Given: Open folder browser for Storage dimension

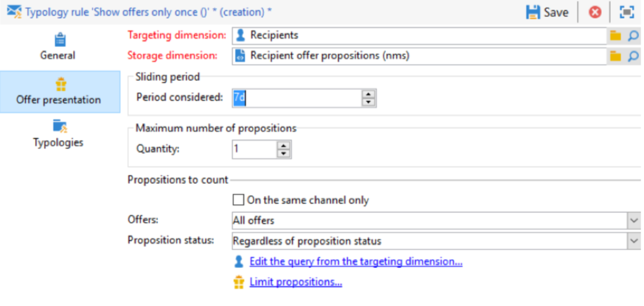Looking at the screenshot, I should 615,56.
